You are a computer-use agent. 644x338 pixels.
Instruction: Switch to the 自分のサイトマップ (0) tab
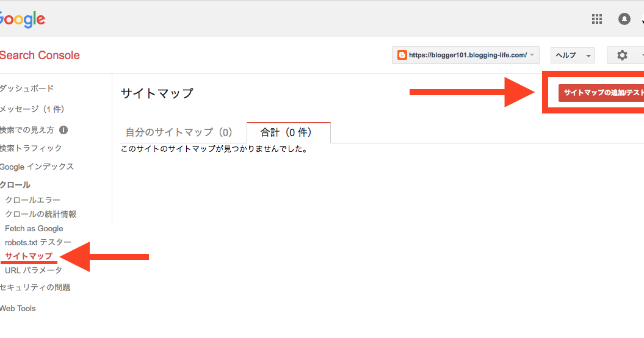[179, 132]
